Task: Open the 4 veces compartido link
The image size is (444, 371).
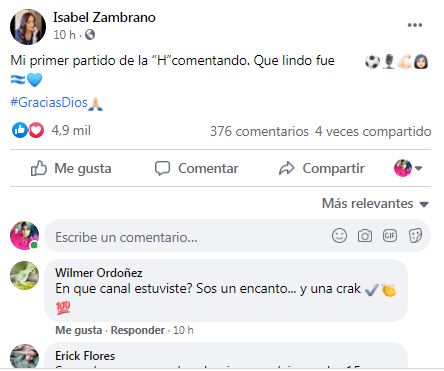Action: pyautogui.click(x=373, y=131)
